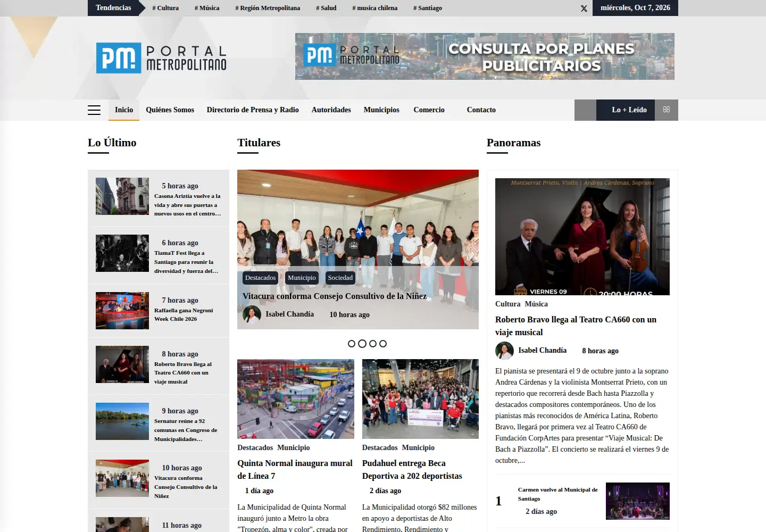
Task: Open Vitacura Consejo sidebar thumbnail
Action: click(x=122, y=478)
